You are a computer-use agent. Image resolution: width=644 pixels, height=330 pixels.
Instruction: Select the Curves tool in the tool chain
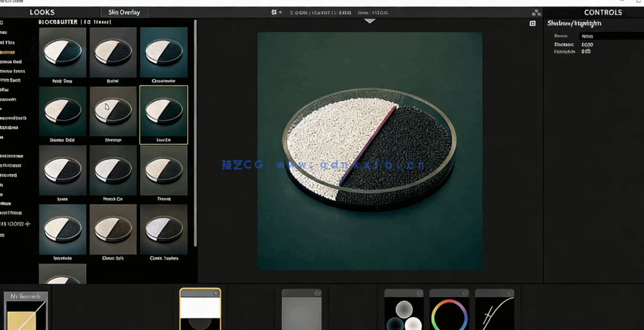494,313
